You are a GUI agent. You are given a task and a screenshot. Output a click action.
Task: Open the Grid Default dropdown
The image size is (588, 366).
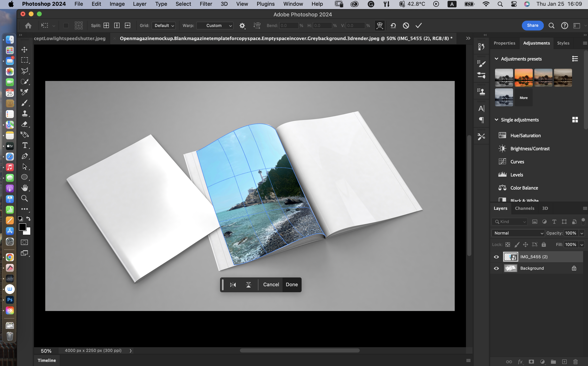164,25
